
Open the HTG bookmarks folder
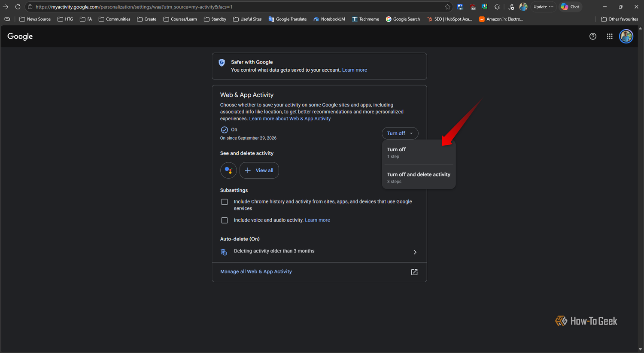coord(65,19)
